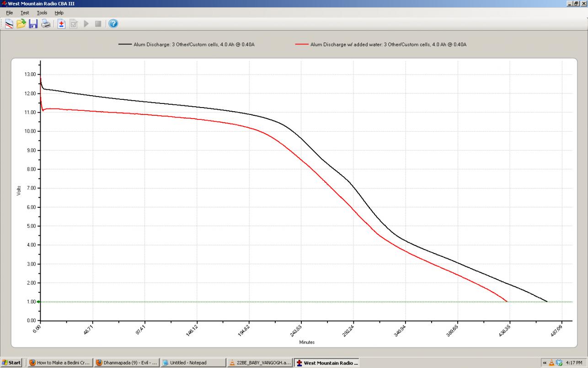This screenshot has height=368, width=588.
Task: Click the Volts axis label
Action: [19, 191]
